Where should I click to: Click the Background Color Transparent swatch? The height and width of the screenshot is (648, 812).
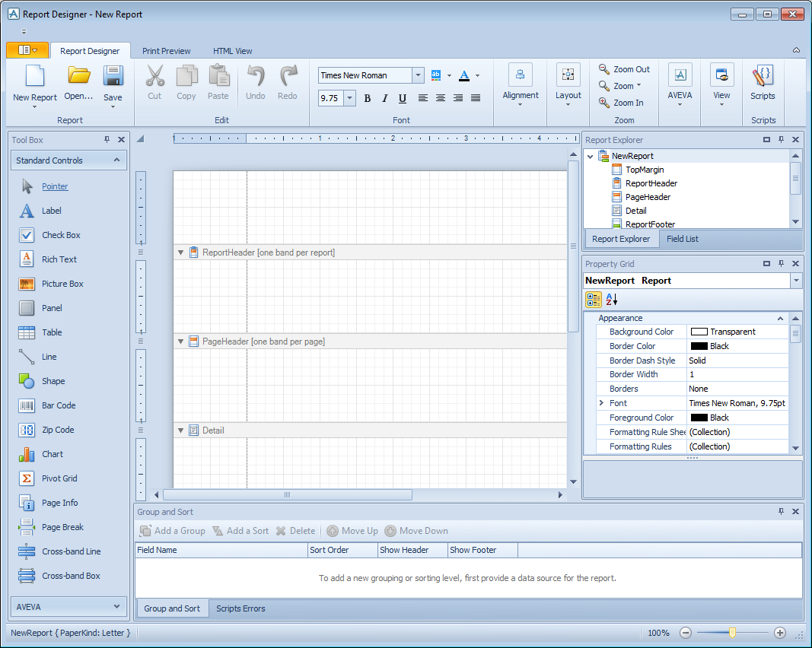pyautogui.click(x=699, y=332)
